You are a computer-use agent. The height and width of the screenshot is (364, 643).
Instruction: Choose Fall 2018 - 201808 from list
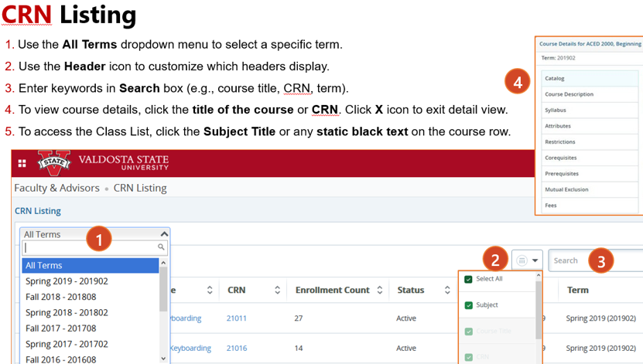click(x=62, y=297)
